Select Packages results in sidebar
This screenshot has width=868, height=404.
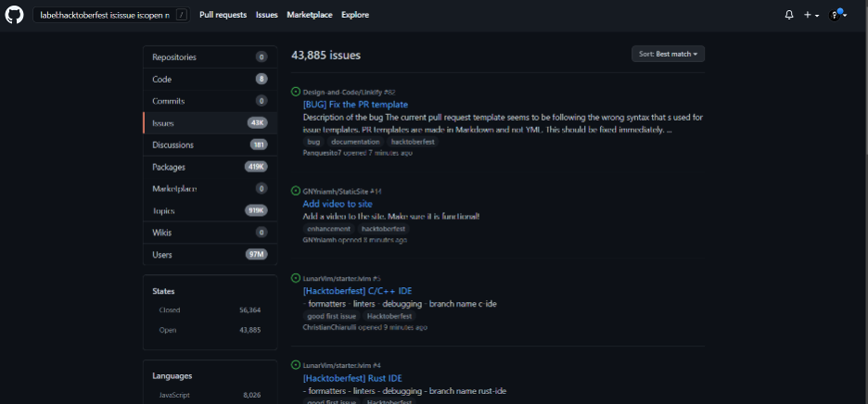pos(210,167)
